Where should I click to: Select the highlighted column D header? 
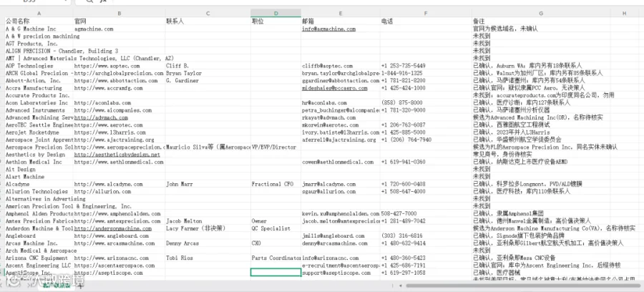click(276, 13)
